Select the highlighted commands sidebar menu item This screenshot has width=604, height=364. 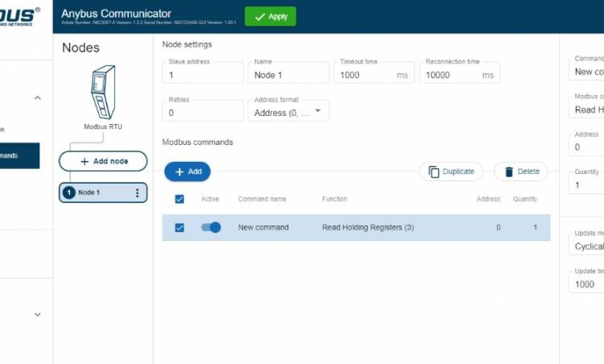pos(19,155)
